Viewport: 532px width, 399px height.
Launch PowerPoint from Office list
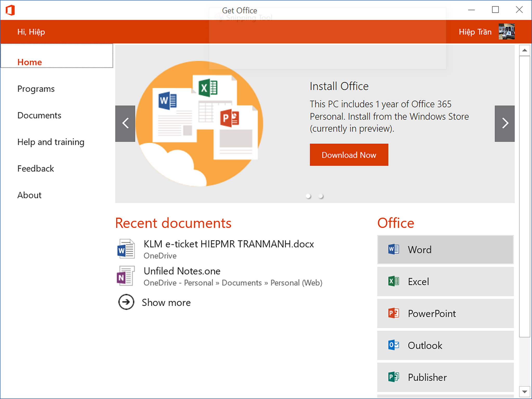click(x=445, y=314)
